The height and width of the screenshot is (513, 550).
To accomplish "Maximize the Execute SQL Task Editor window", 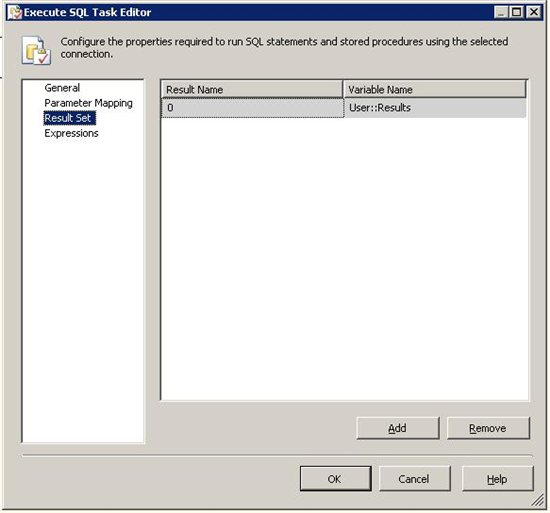I will [x=516, y=12].
